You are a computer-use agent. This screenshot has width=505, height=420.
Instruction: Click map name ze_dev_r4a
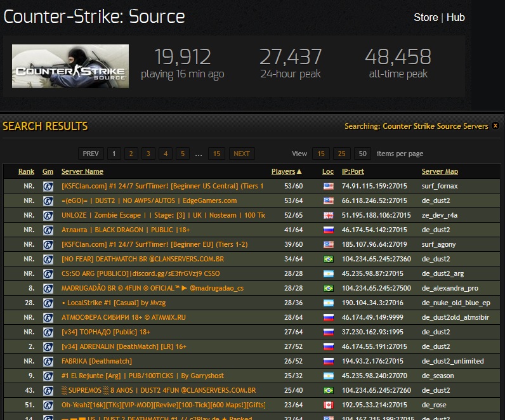(440, 216)
